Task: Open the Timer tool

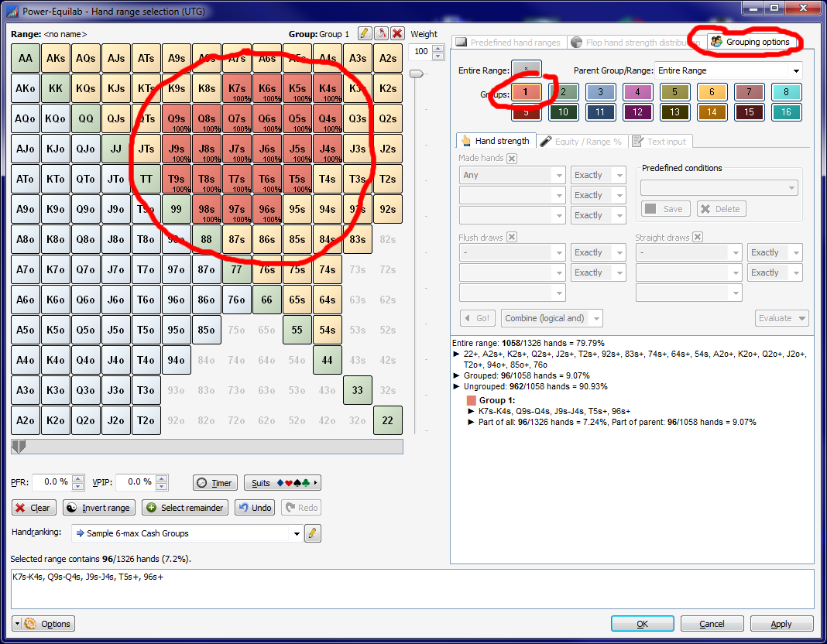Action: 215,483
